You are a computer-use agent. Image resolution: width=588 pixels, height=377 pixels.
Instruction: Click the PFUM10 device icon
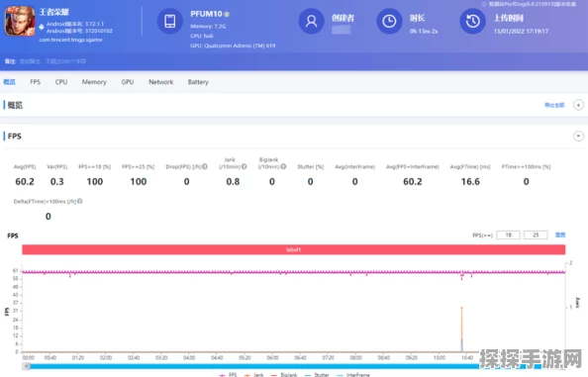[170, 22]
